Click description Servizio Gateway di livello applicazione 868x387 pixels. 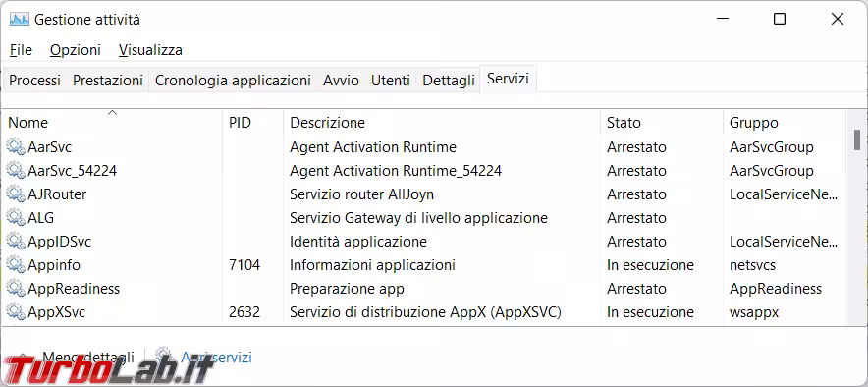coord(418,218)
